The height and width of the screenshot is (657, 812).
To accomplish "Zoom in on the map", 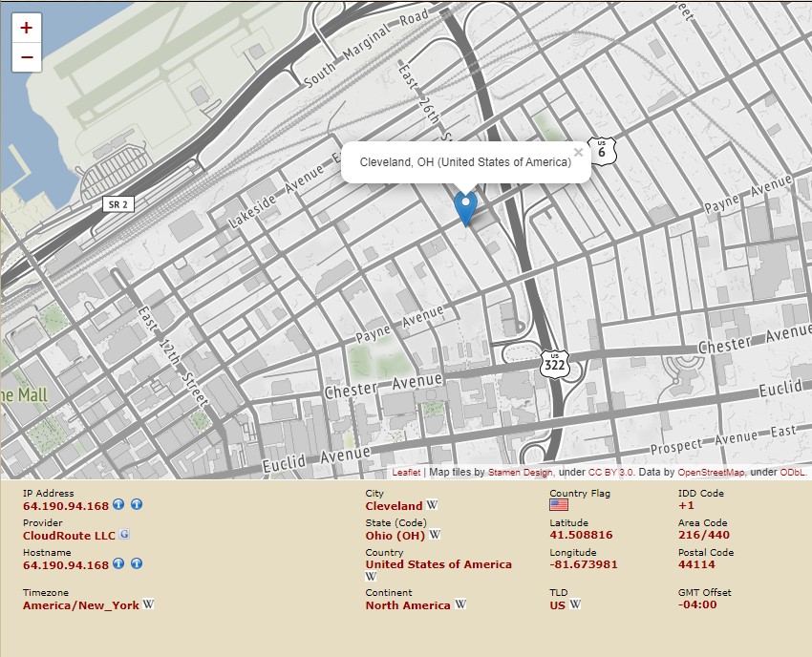I will (x=26, y=28).
